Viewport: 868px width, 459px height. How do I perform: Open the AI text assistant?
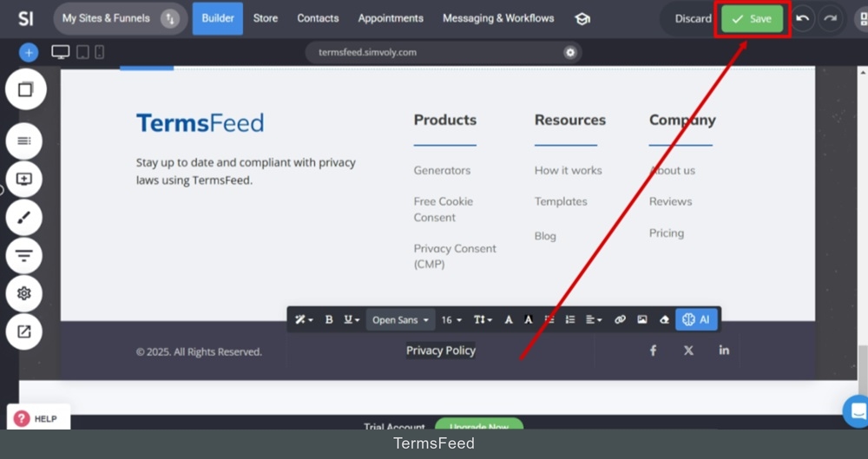pyautogui.click(x=696, y=319)
